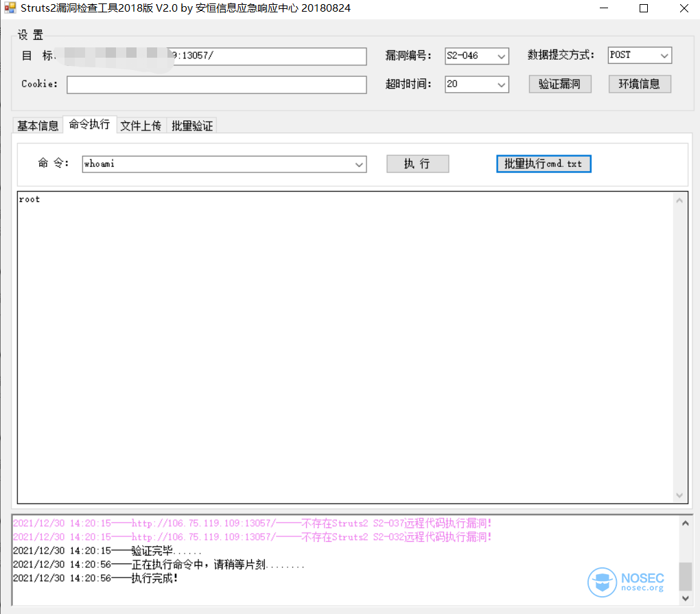
Task: Focus the target URL input field
Action: [216, 56]
